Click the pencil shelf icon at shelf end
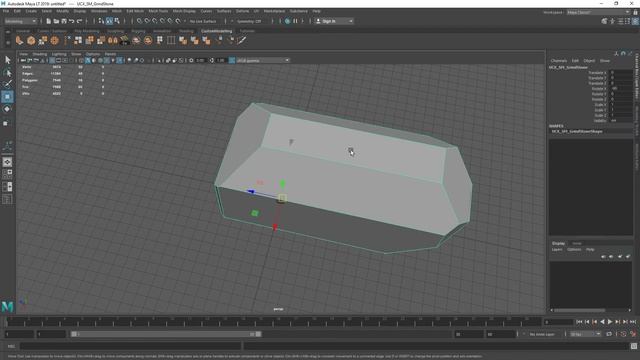This screenshot has height=360, width=640. click(242, 40)
